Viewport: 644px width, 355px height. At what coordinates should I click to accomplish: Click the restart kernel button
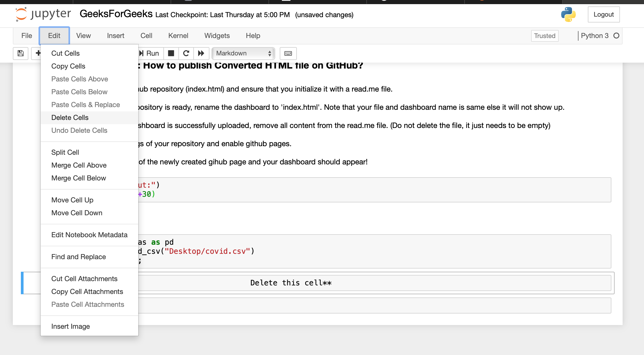pyautogui.click(x=186, y=53)
